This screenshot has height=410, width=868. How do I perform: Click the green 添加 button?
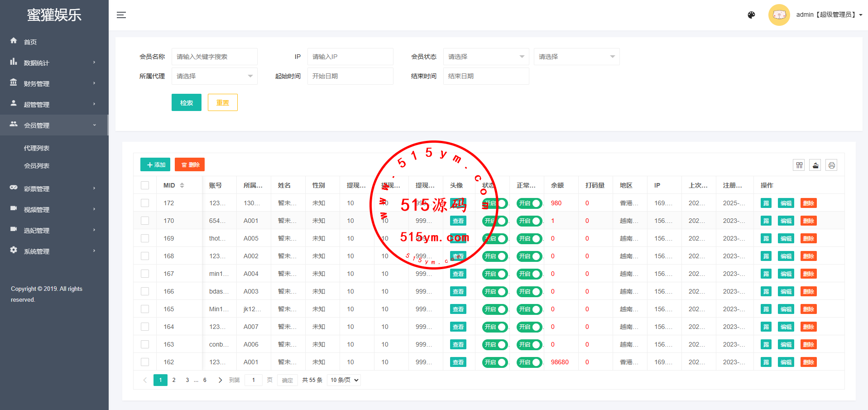[x=155, y=165]
